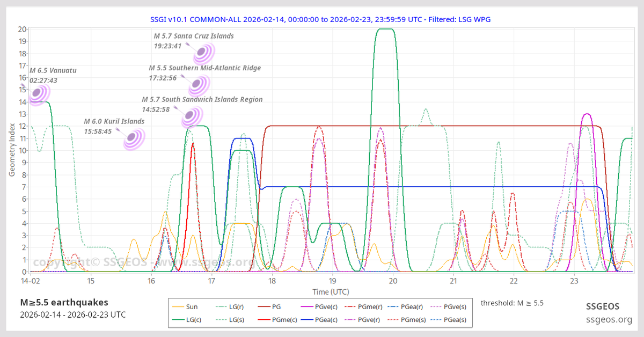The width and height of the screenshot is (644, 337).
Task: Click the 19:23:41 timestamp text
Action: click(168, 46)
